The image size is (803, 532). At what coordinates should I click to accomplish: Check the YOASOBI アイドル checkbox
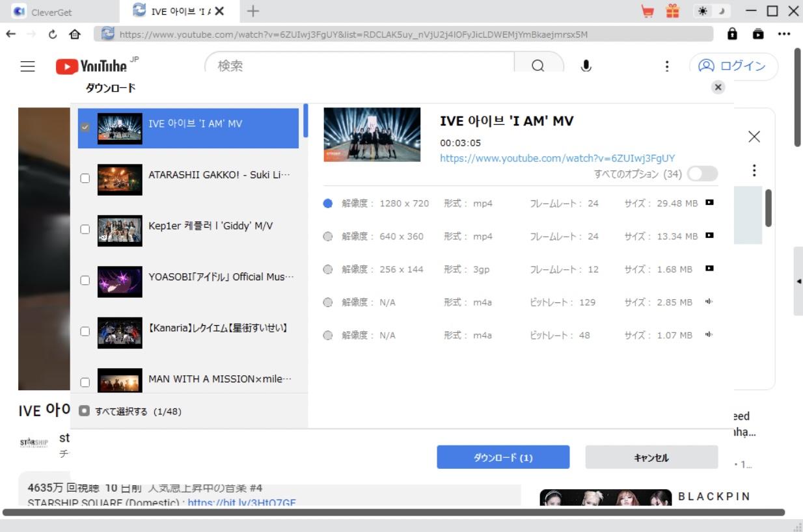(85, 280)
